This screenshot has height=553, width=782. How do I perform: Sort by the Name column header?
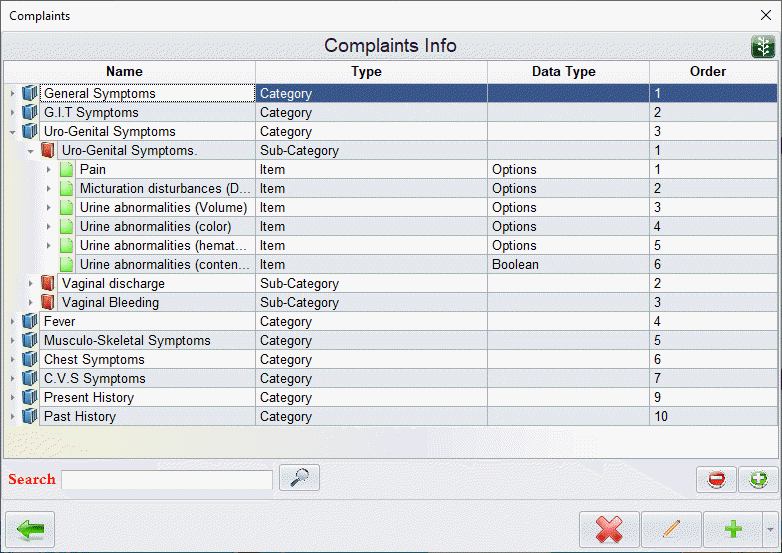pos(125,72)
